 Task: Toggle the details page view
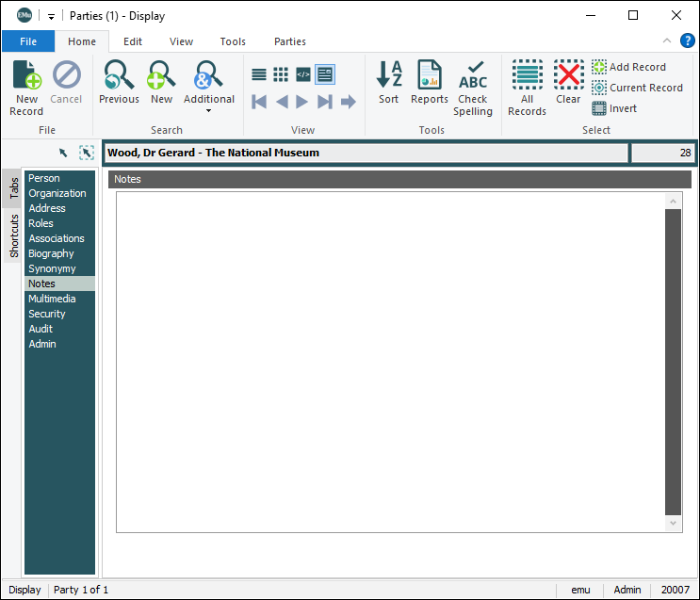pos(325,74)
